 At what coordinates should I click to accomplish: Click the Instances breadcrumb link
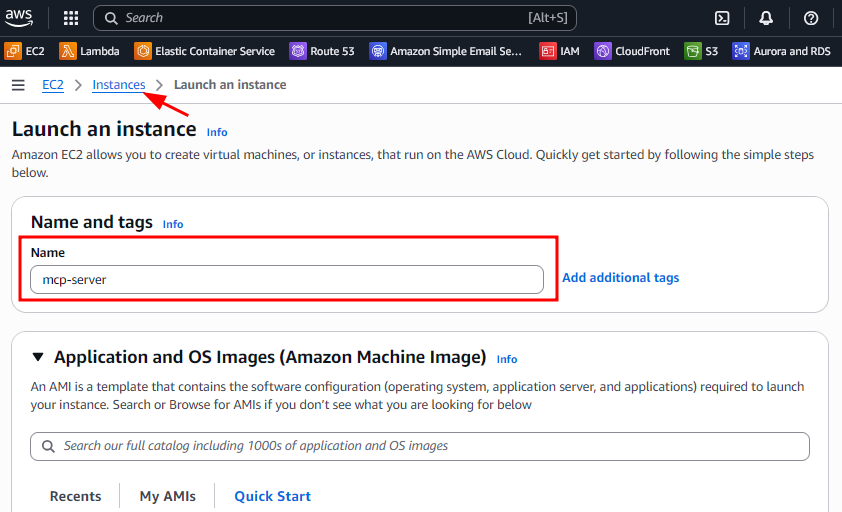[118, 85]
